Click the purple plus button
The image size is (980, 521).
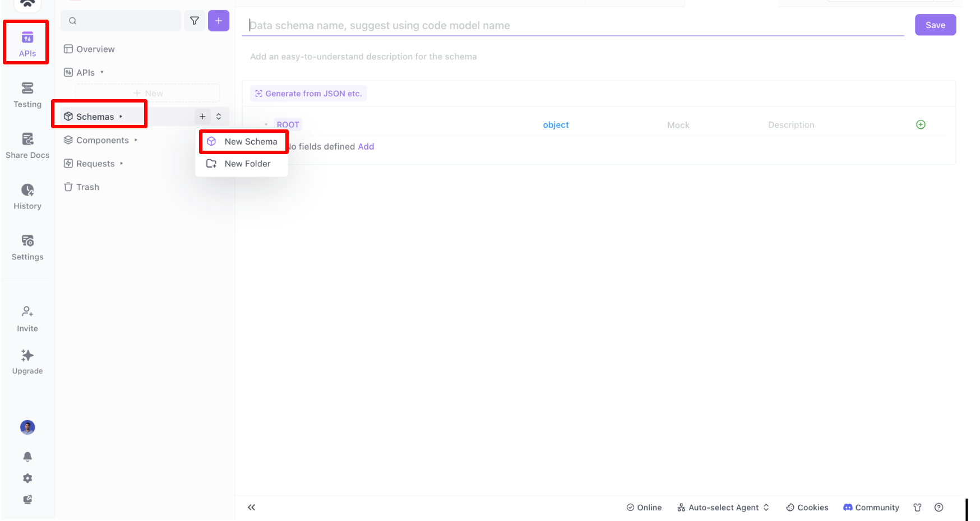point(219,21)
